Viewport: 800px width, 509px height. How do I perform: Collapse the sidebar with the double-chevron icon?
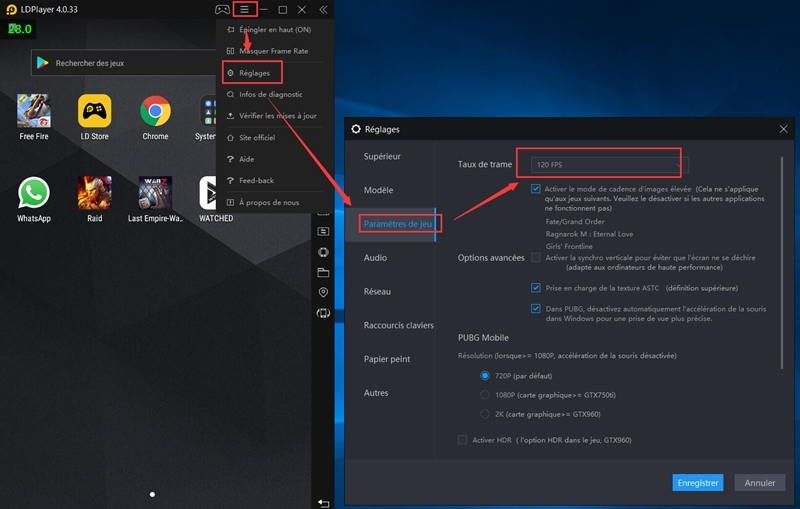click(323, 9)
